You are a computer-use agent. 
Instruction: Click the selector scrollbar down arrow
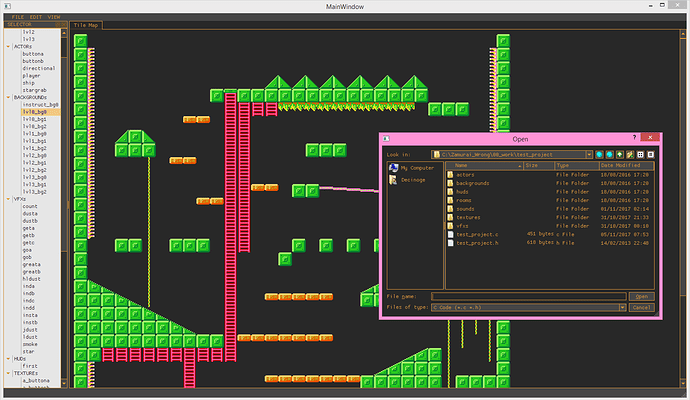(64, 384)
